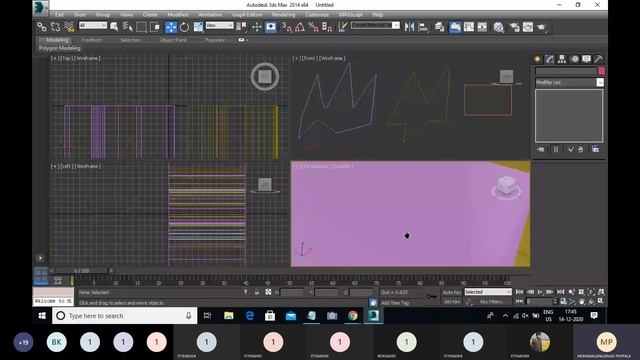
Task: Activate the Select and Move tool
Action: [171, 27]
